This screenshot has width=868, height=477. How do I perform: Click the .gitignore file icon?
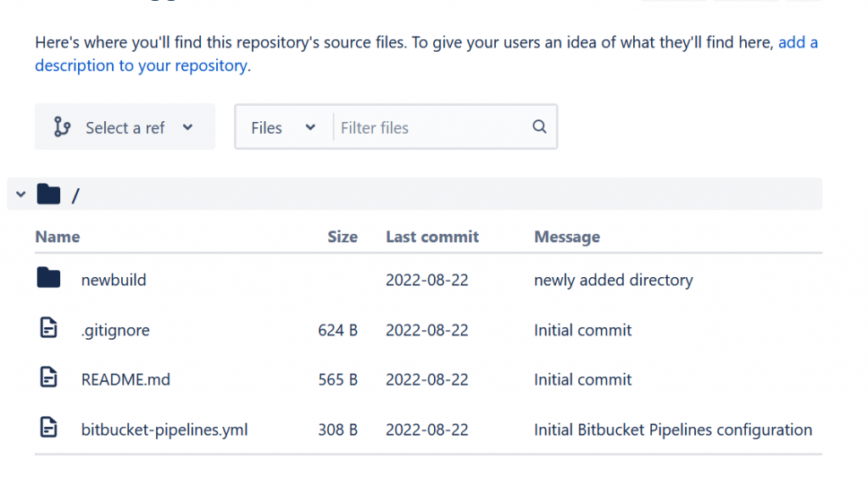(x=48, y=328)
